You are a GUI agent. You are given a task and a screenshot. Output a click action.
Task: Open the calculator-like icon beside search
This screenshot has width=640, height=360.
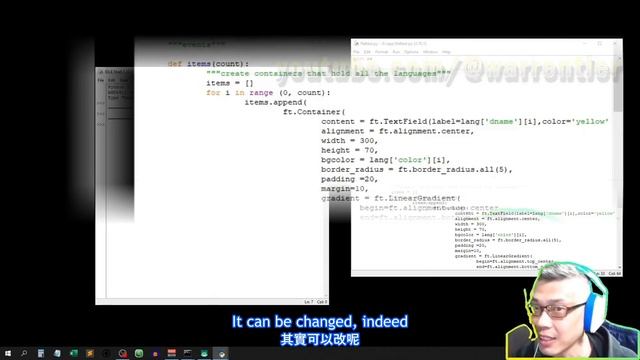tap(41, 353)
